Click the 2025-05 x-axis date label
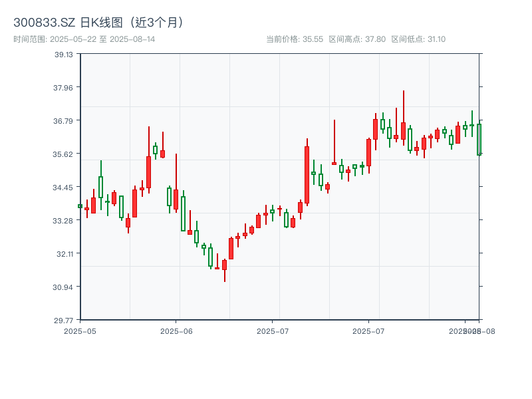 tap(80, 331)
